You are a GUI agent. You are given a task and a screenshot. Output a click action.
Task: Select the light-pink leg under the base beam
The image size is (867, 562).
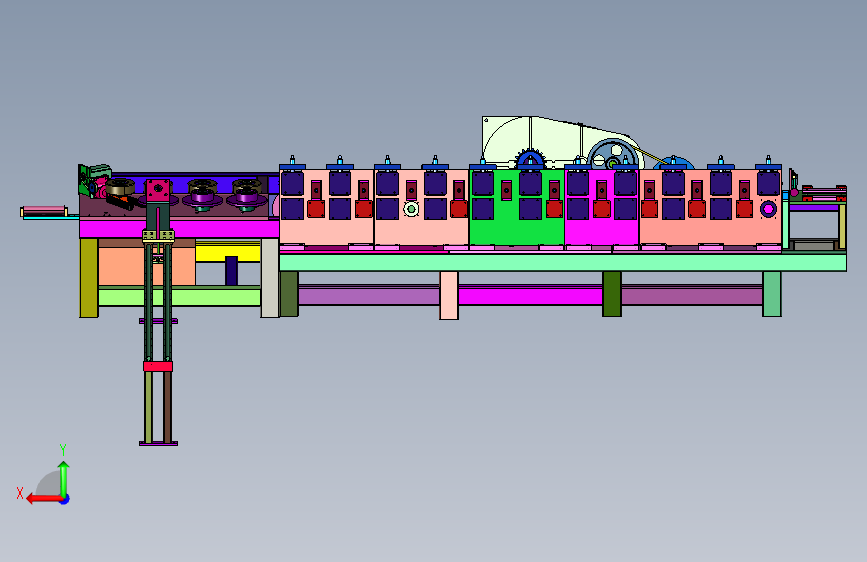(449, 295)
